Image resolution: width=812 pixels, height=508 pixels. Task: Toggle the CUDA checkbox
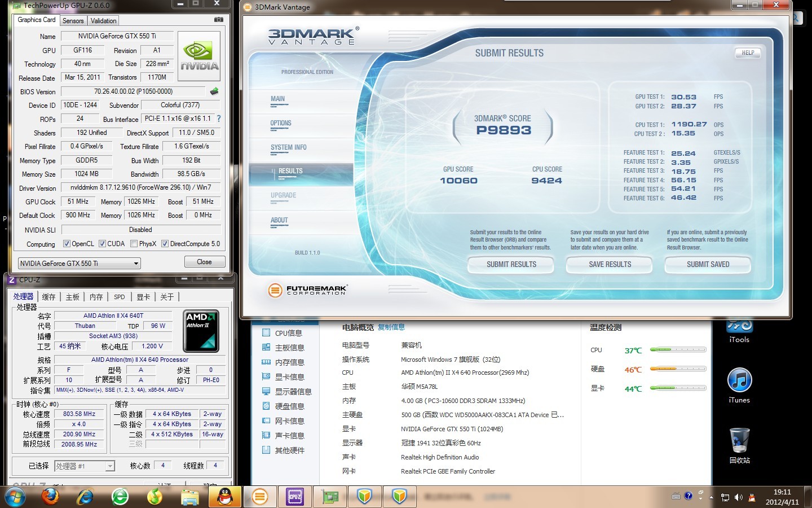click(x=102, y=244)
